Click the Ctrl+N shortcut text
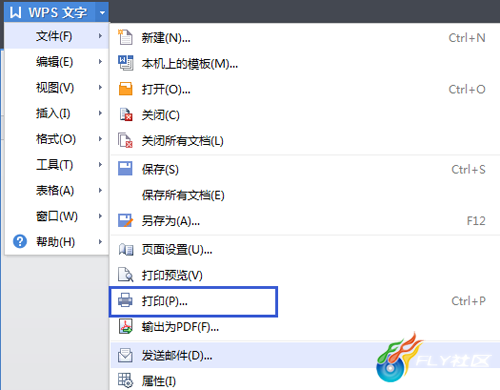This screenshot has width=500, height=390. click(x=467, y=38)
